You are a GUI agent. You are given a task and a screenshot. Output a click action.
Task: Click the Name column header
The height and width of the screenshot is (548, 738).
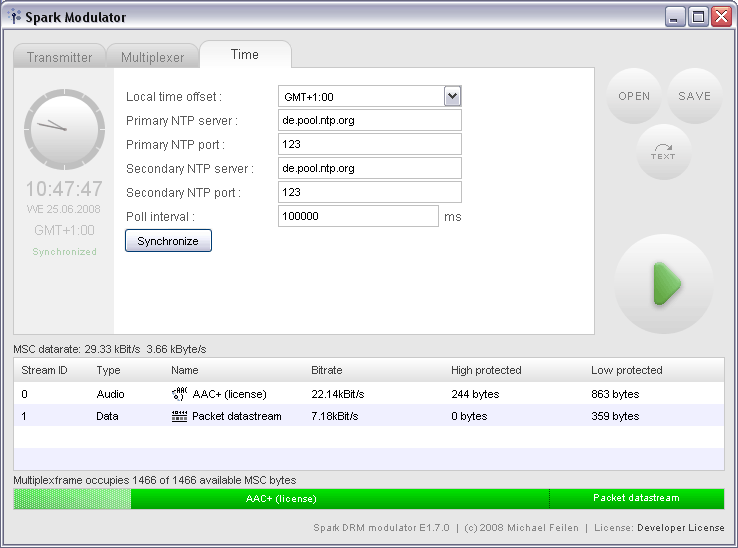tap(184, 370)
